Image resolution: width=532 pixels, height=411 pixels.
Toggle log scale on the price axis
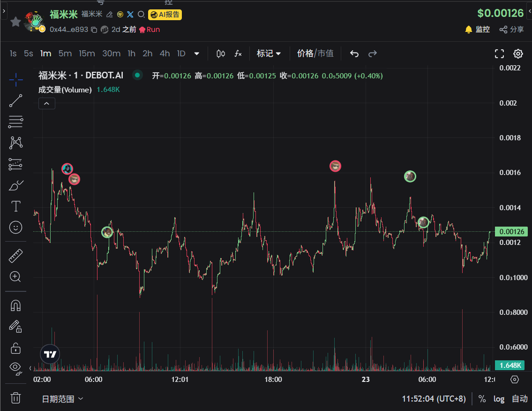499,399
